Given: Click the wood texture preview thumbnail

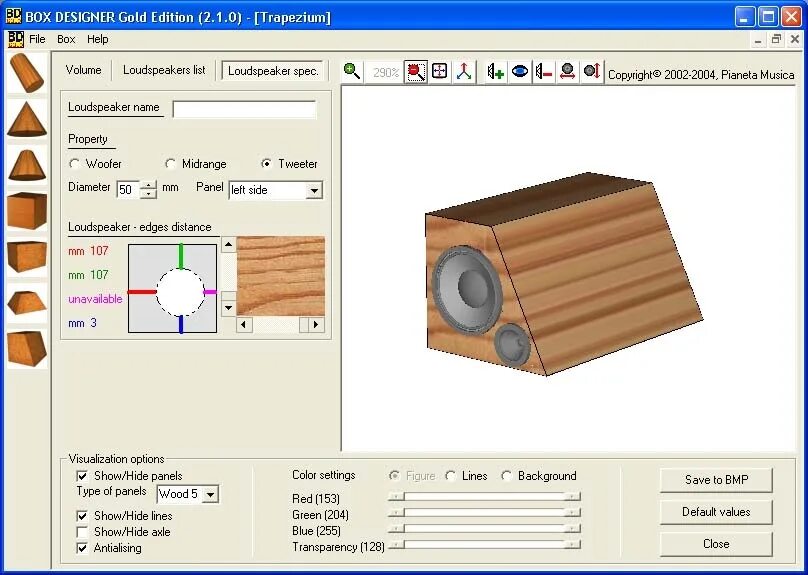Looking at the screenshot, I should [x=281, y=276].
